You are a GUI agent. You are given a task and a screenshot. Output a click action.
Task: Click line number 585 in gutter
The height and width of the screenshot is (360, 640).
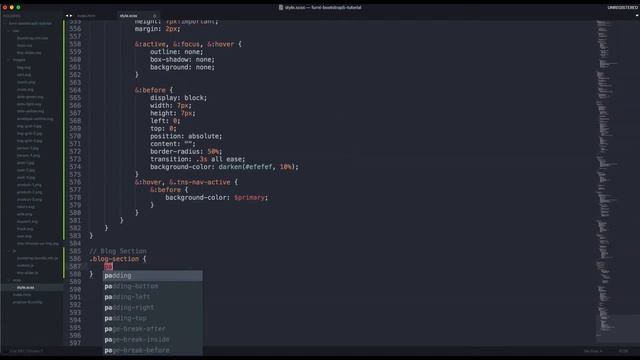coord(75,251)
